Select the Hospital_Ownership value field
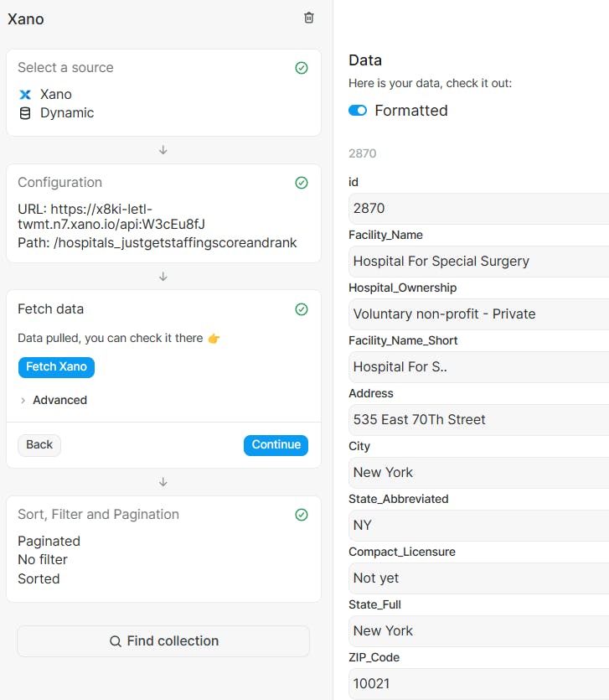Screen dimensions: 609x700 (477, 314)
